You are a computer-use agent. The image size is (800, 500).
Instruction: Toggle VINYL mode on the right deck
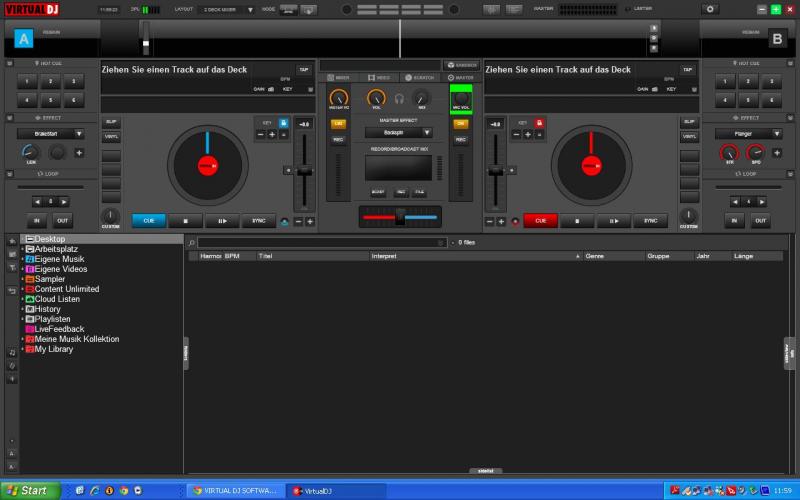tap(689, 136)
